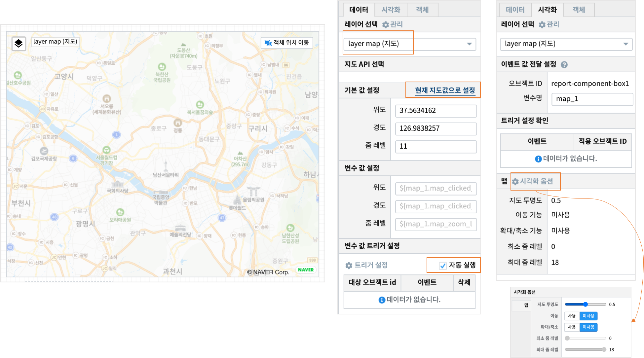Adjust the 지도 투명도 slider
The width and height of the screenshot is (644, 358).
click(x=585, y=304)
